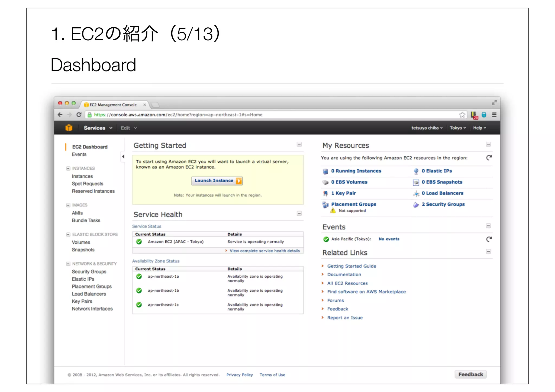Reload the page with refresh icon

click(x=79, y=115)
